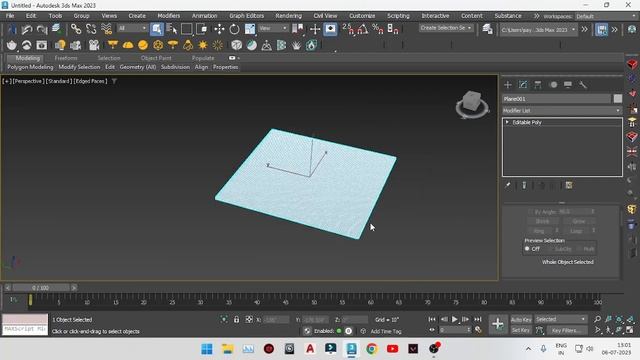This screenshot has height=360, width=640.
Task: Play the animation
Action: pos(454,319)
